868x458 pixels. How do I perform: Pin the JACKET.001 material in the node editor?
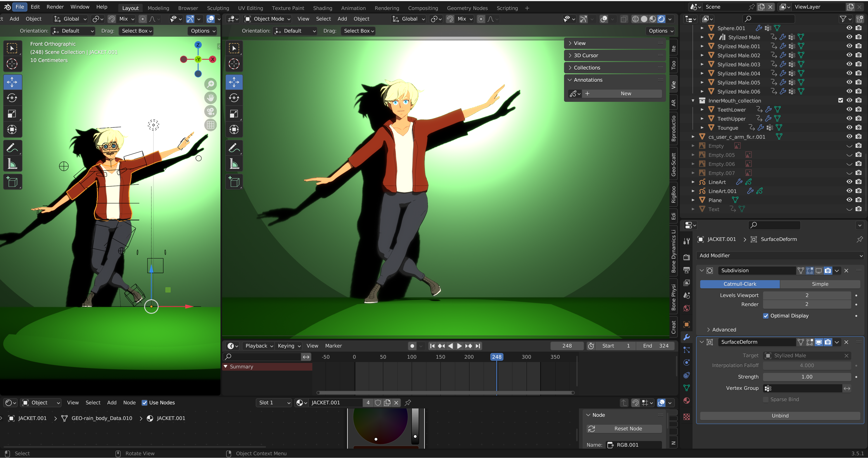[408, 402]
